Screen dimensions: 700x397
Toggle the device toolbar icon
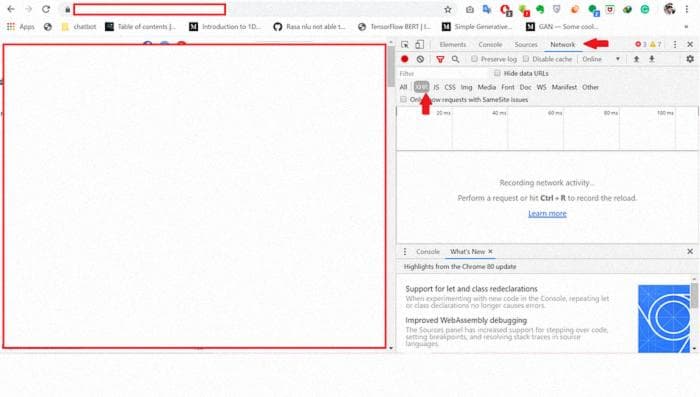420,44
